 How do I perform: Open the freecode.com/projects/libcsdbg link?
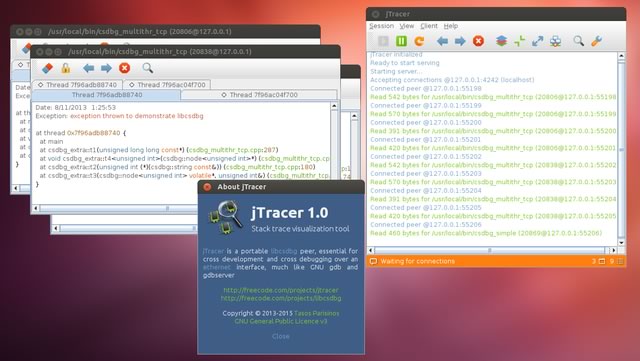point(281,298)
